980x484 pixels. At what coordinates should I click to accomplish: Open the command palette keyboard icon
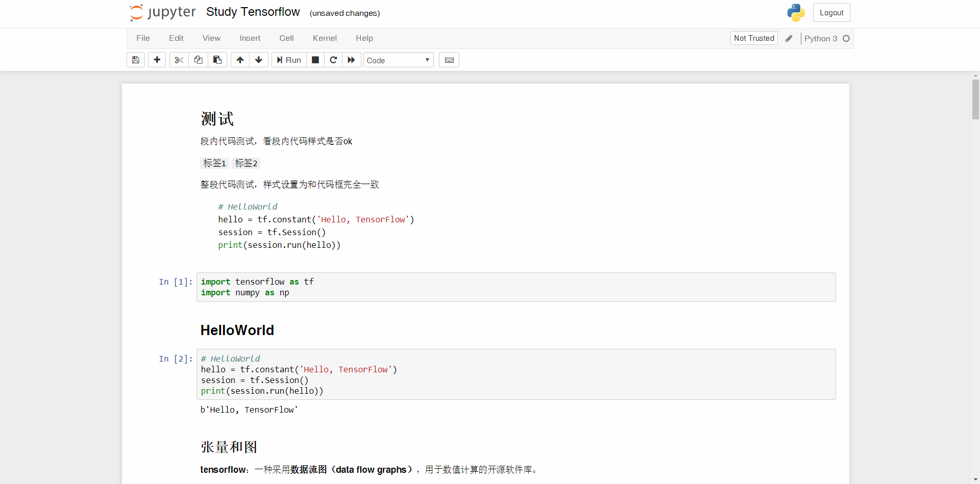pos(449,60)
